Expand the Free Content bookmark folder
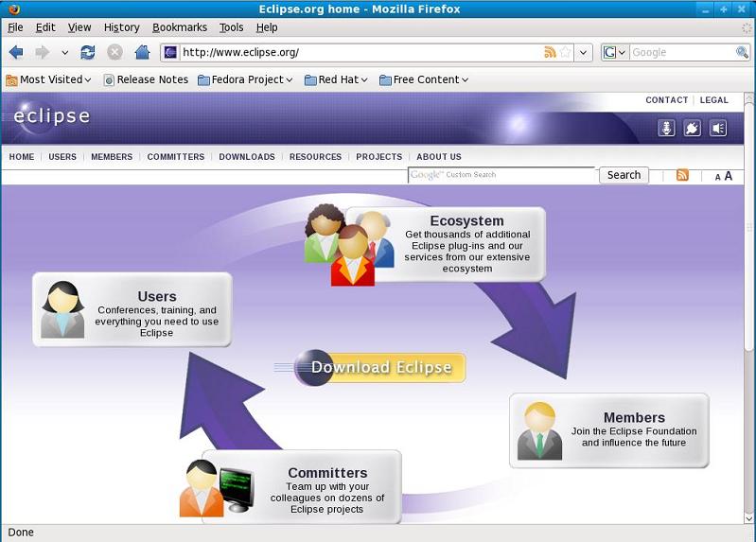Image resolution: width=756 pixels, height=542 pixels. pos(424,79)
